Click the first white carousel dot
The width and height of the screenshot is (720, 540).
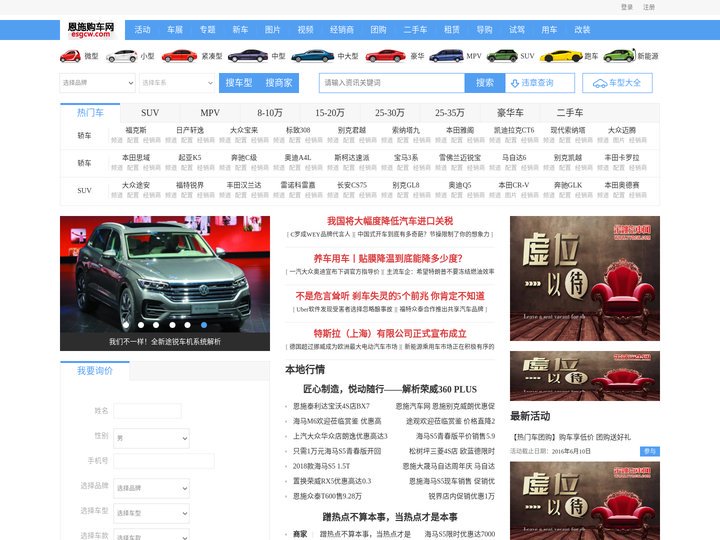click(126, 325)
